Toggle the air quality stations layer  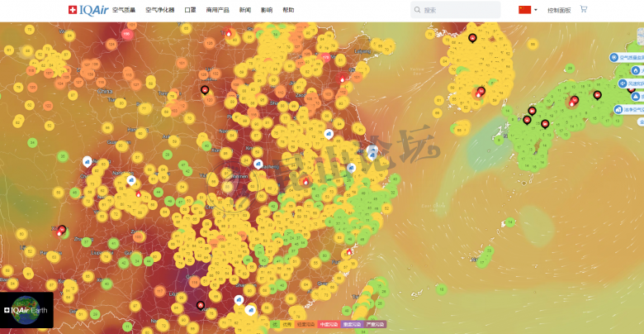point(614,57)
